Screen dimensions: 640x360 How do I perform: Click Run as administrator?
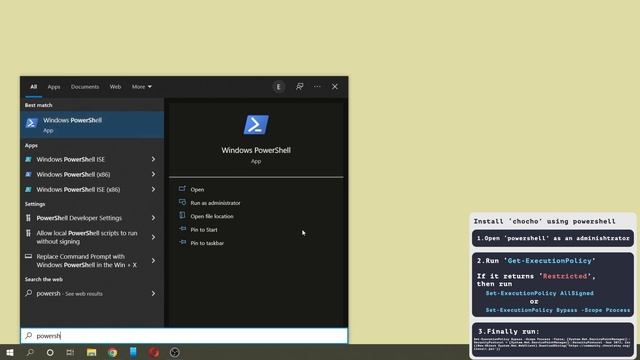(x=216, y=203)
